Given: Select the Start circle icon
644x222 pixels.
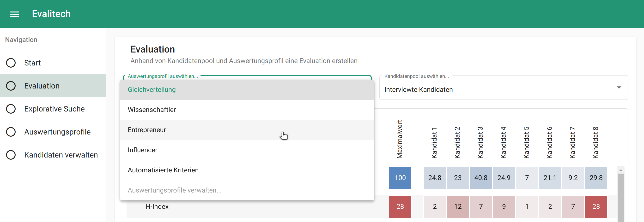Looking at the screenshot, I should click(x=11, y=63).
